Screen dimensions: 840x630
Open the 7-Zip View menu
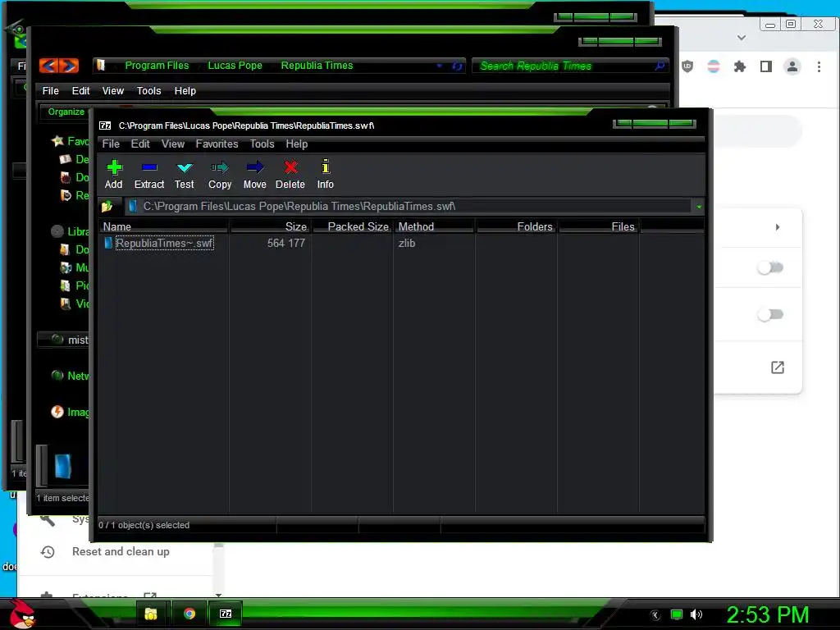pyautogui.click(x=173, y=144)
